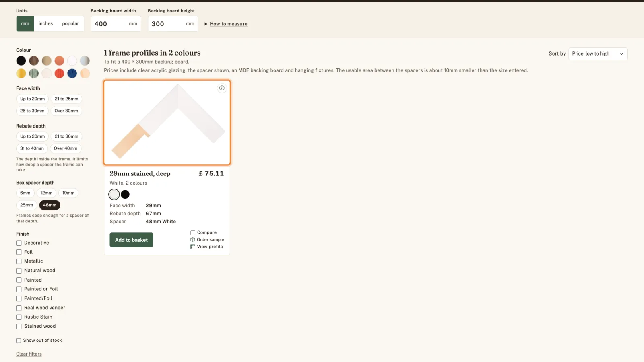
Task: Select the popular sizes unit option
Action: click(70, 24)
